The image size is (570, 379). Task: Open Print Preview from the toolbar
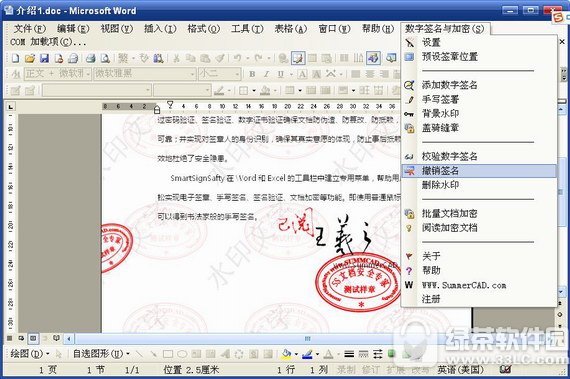(105, 58)
